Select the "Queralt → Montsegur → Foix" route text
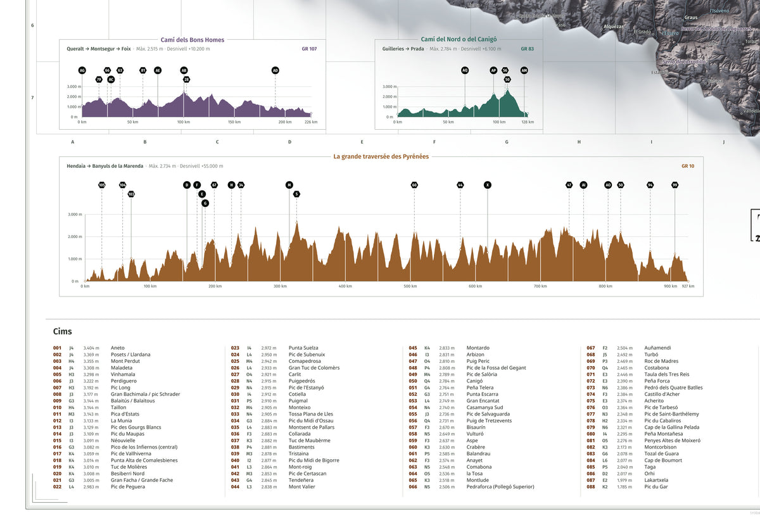Screen dimensions: 760x532 coord(99,49)
